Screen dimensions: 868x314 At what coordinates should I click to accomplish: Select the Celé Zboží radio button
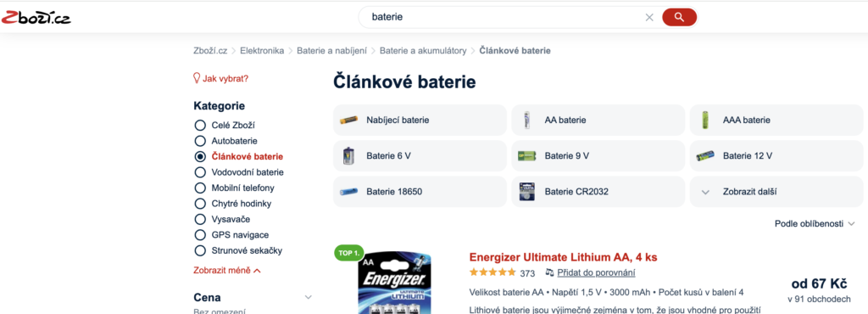click(x=200, y=125)
